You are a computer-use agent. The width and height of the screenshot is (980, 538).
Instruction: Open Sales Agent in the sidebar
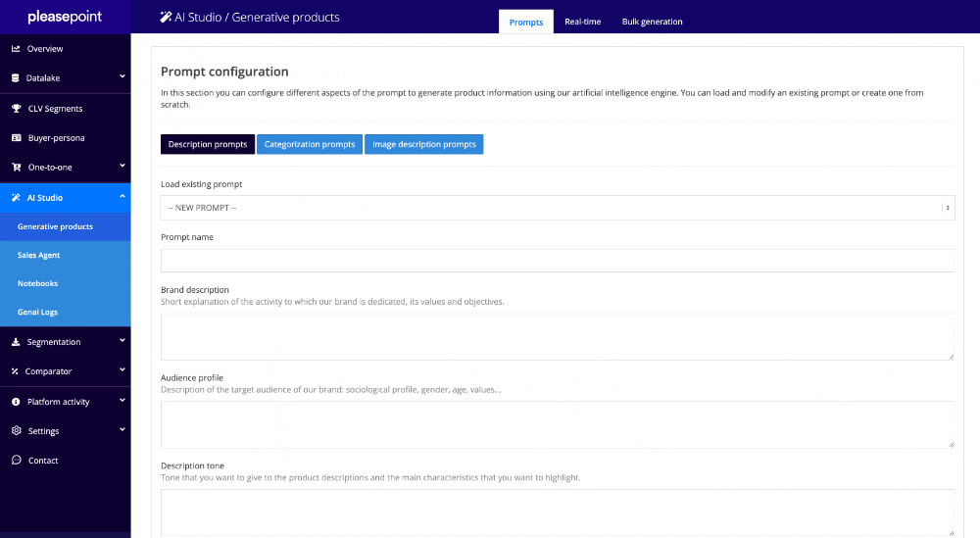click(x=39, y=255)
